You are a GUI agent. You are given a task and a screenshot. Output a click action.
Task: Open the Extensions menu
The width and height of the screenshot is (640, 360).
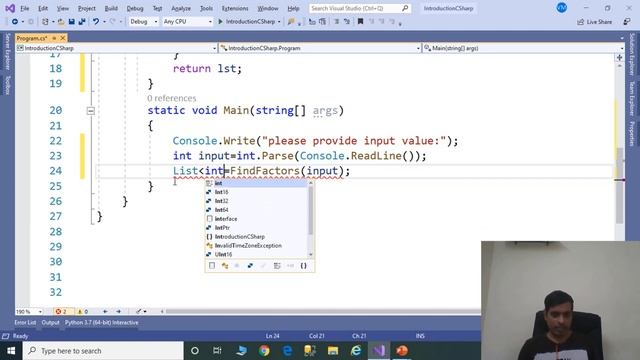pos(235,8)
